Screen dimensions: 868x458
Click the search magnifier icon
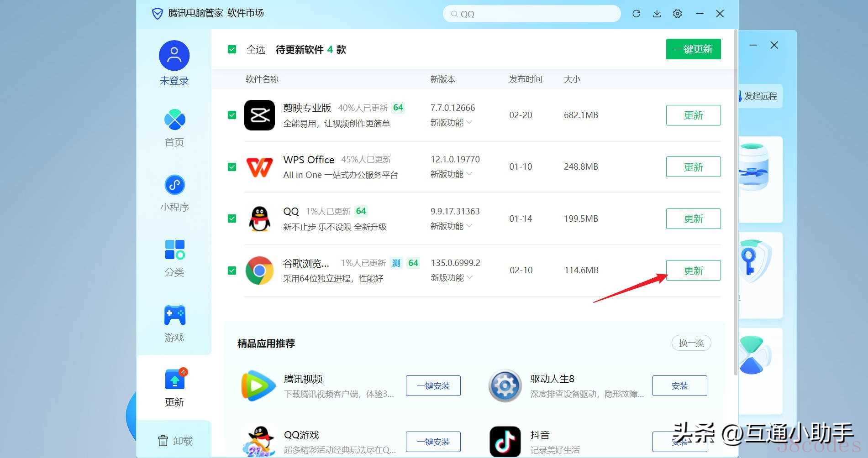click(x=454, y=14)
